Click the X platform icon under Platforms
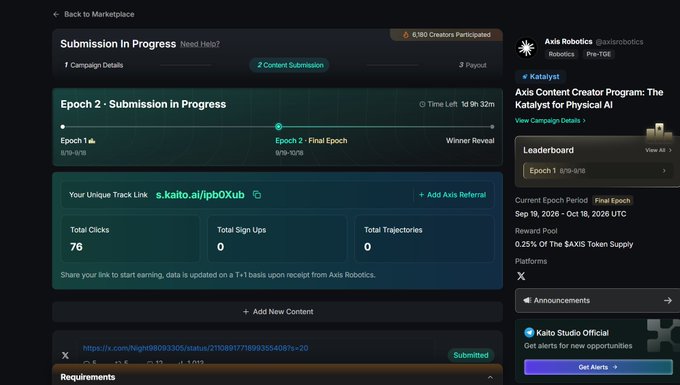This screenshot has width=680, height=385. [x=521, y=276]
